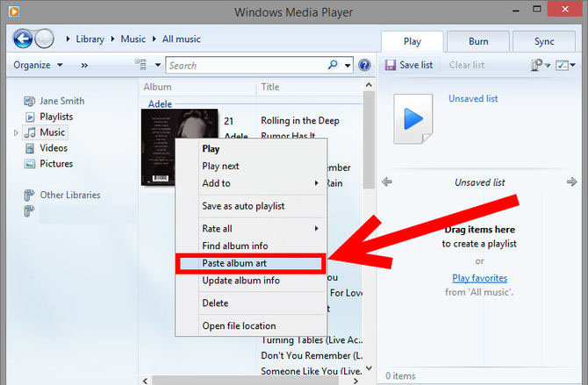This screenshot has height=385, width=588.
Task: Select the song Rolling in the Deep
Action: [x=300, y=121]
